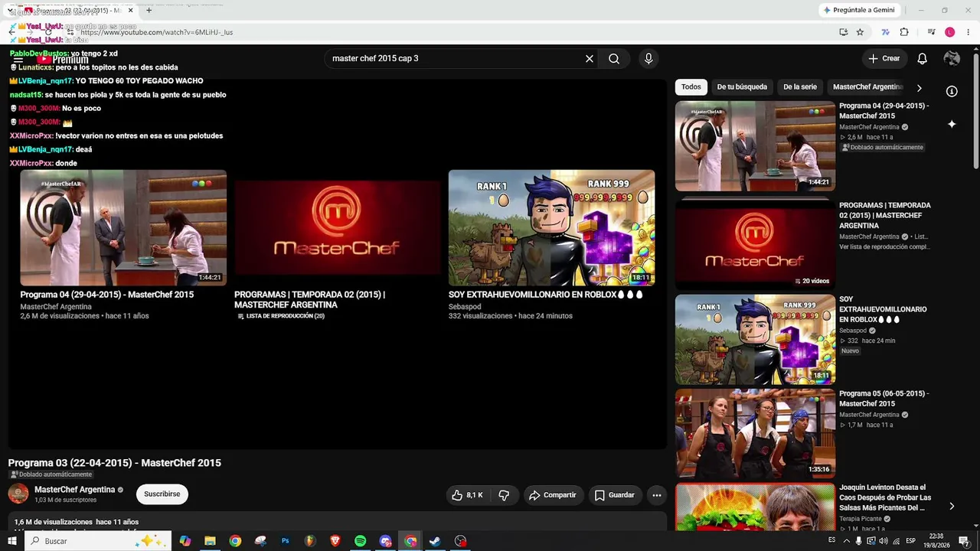Click the taskbar Buscar search box
Image resolution: width=980 pixels, height=551 pixels.
pyautogui.click(x=98, y=541)
